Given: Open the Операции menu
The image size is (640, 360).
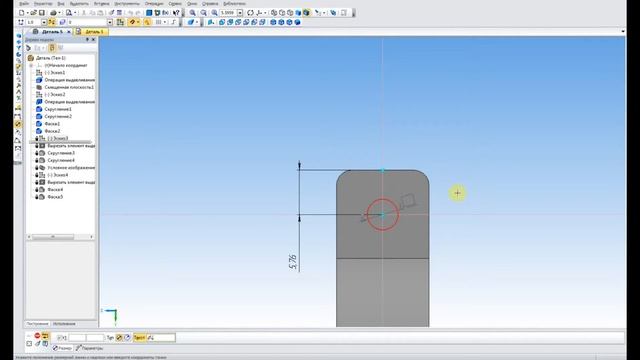Looking at the screenshot, I should point(154,3).
